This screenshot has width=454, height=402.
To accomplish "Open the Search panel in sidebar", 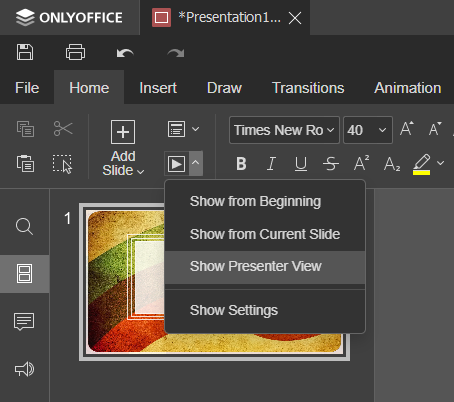I will click(24, 227).
